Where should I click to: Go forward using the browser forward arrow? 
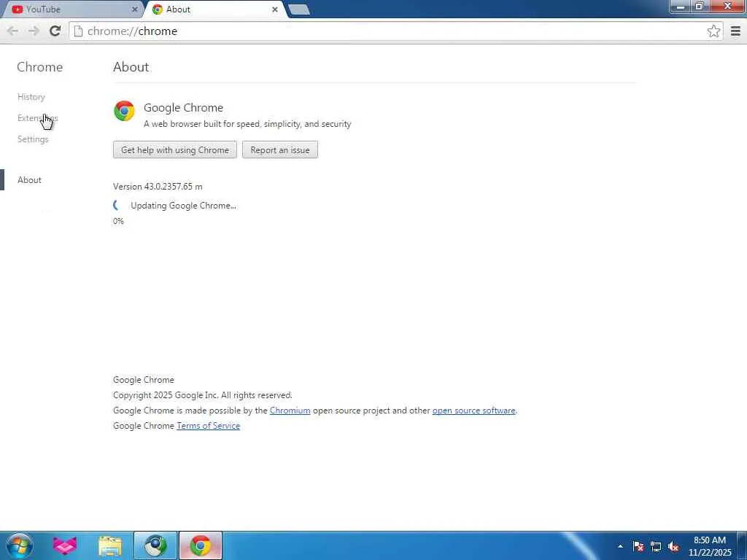tap(34, 31)
